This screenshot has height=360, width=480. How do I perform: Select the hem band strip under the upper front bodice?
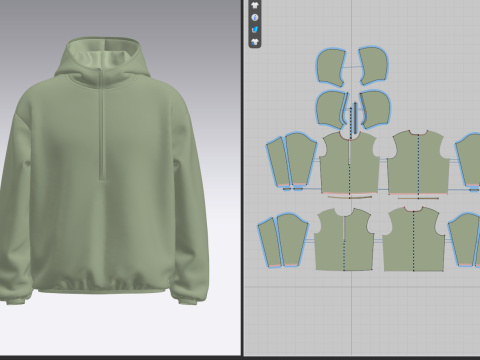click(x=350, y=197)
